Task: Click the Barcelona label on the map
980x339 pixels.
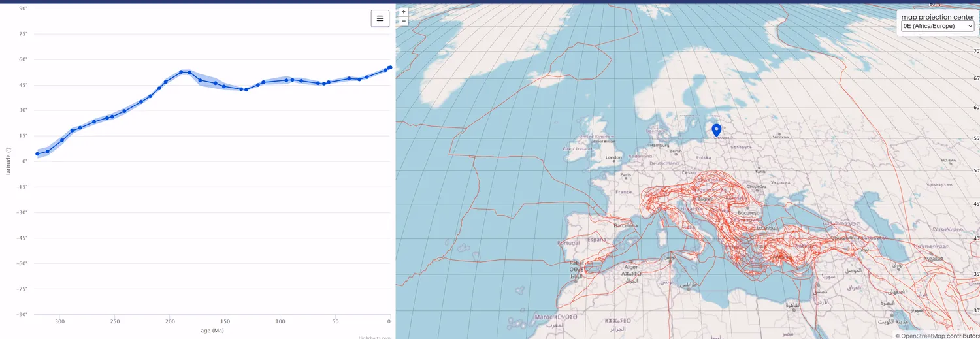Action: coord(625,225)
